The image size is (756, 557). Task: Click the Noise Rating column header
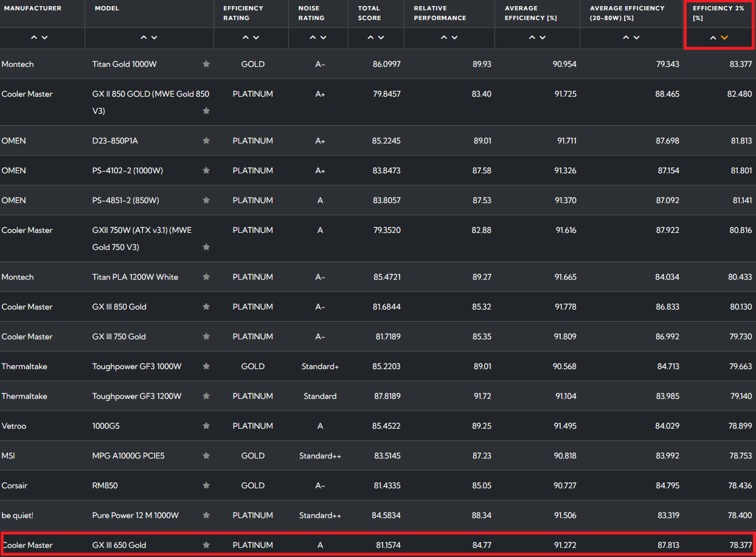(311, 13)
